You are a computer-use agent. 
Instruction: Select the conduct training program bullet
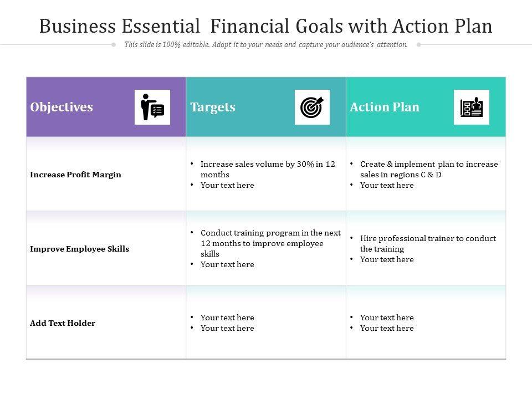[270, 243]
